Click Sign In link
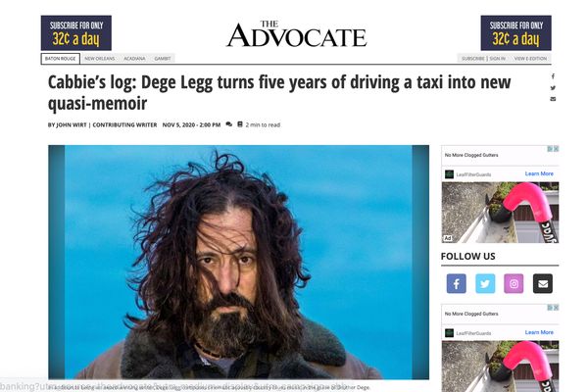The width and height of the screenshot is (588, 392). click(497, 59)
